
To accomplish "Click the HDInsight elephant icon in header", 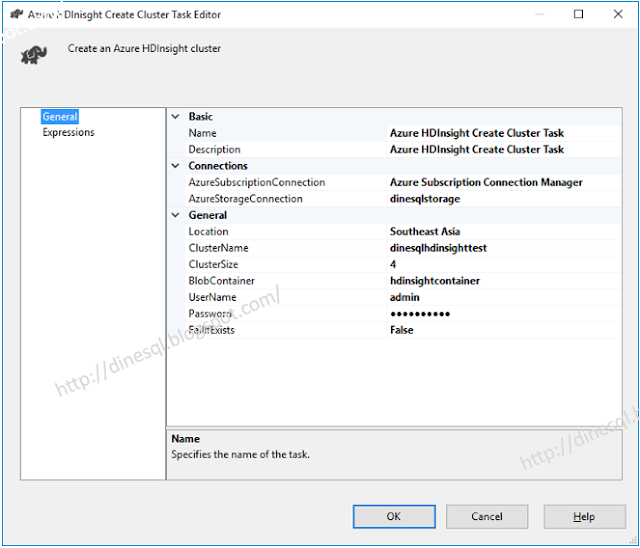I will coord(34,55).
